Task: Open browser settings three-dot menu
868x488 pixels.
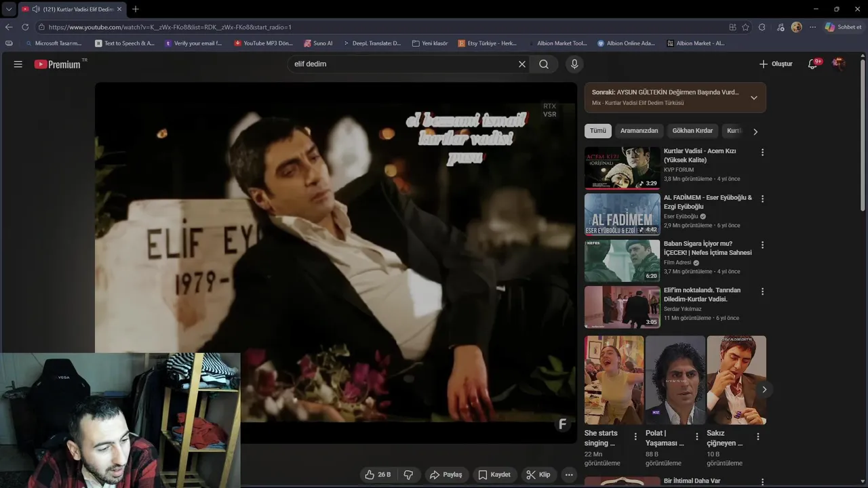Action: pos(812,27)
